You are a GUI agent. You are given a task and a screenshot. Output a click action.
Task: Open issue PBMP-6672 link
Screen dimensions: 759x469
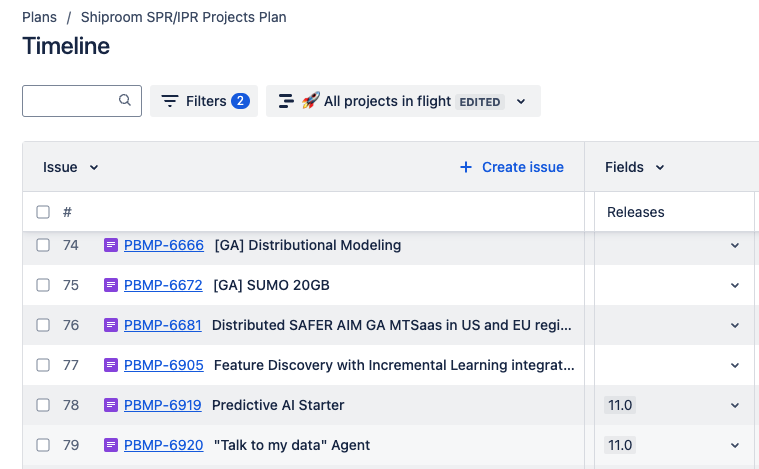click(x=163, y=285)
